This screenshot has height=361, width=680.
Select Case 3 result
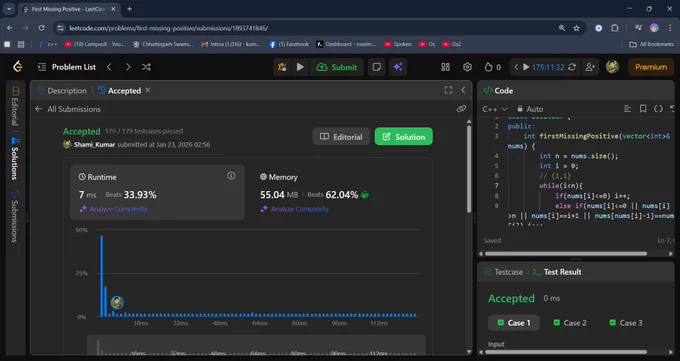point(626,323)
